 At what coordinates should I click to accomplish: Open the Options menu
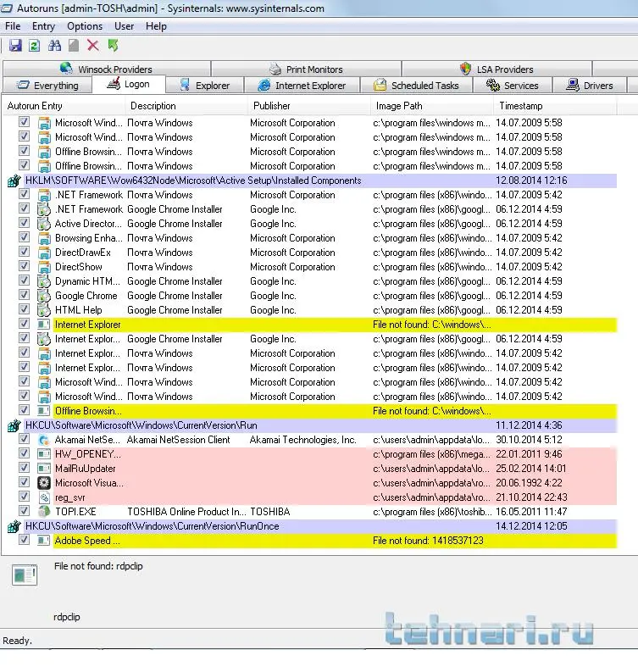click(85, 26)
